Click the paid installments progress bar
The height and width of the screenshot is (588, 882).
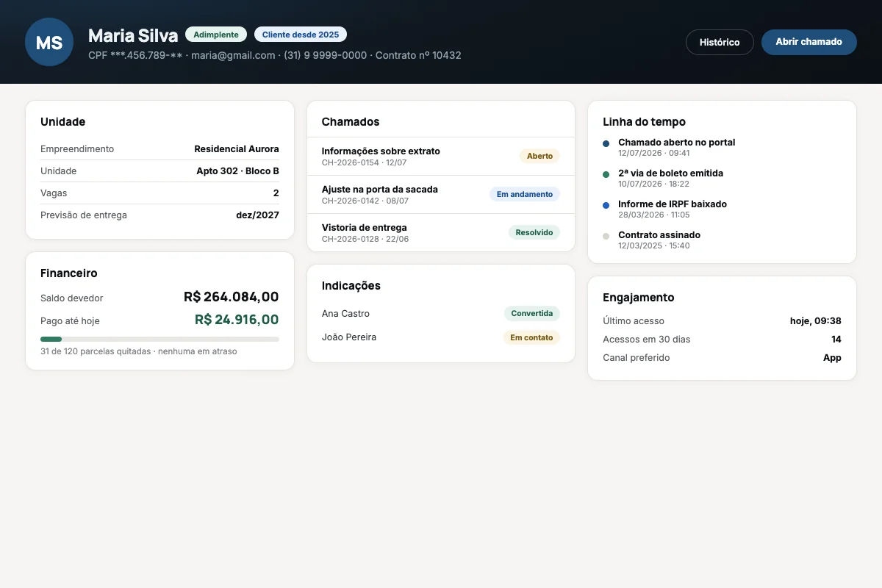[159, 339]
